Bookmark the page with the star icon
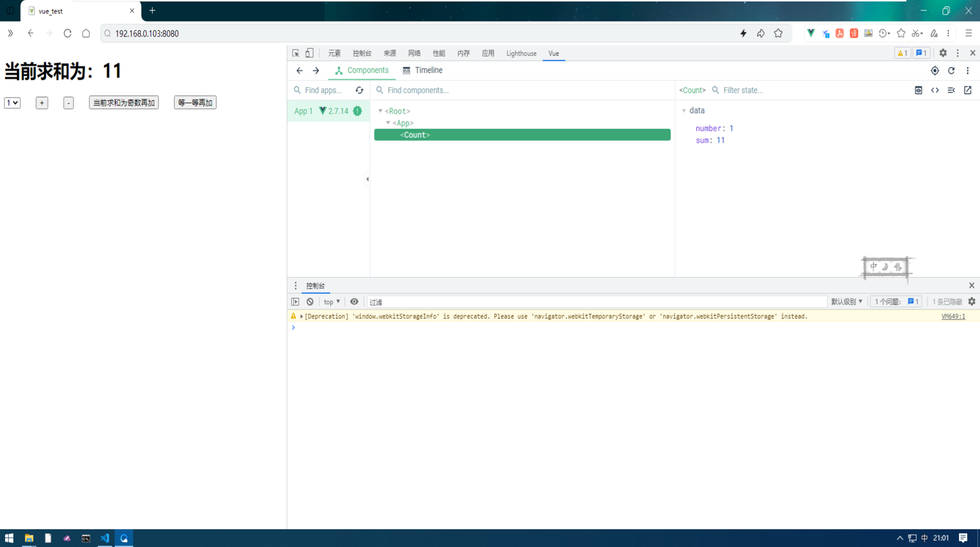 pos(778,33)
